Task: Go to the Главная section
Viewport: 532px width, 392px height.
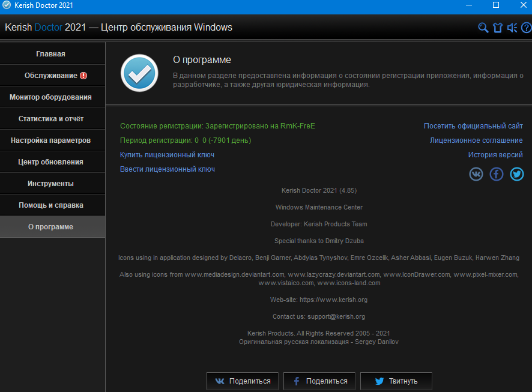Action: pyautogui.click(x=53, y=53)
